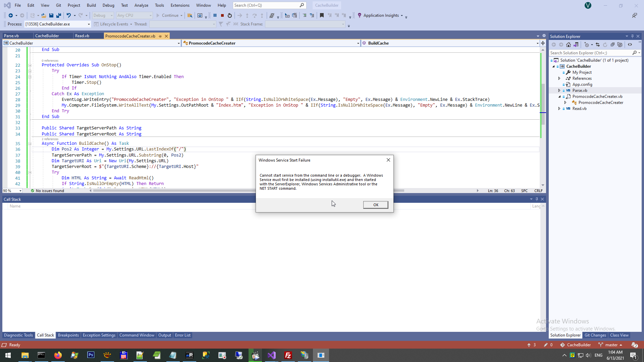The image size is (644, 362).
Task: Toggle the bookmark icon in toolbar
Action: pyautogui.click(x=322, y=15)
